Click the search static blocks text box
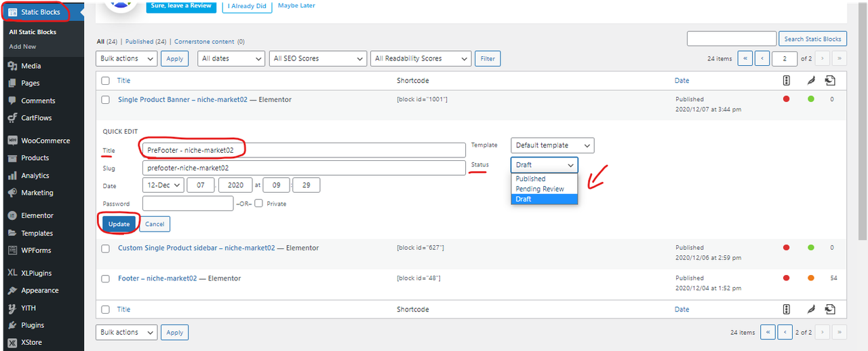This screenshot has width=868, height=351. click(732, 39)
